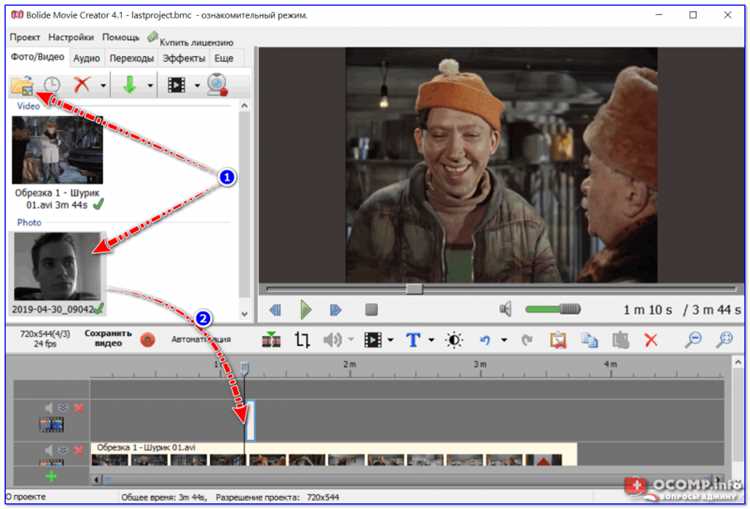Mute the upper video track speaker
Viewport: 750px width, 509px height.
48,408
